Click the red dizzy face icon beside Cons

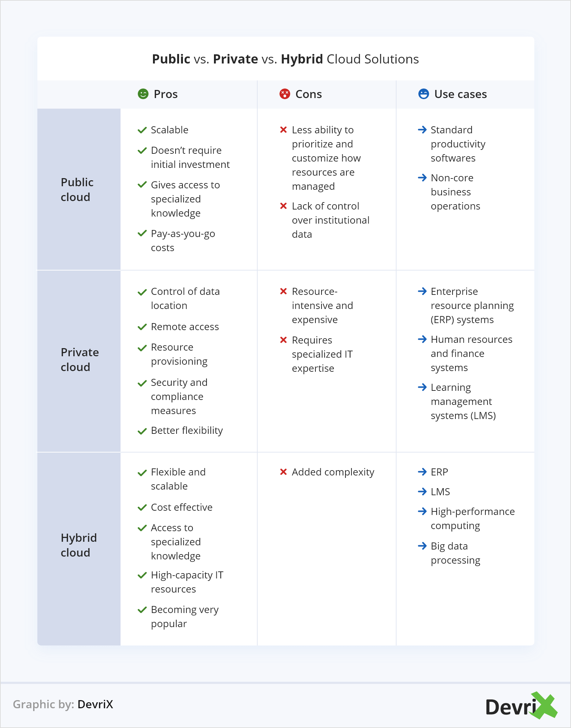click(x=284, y=94)
